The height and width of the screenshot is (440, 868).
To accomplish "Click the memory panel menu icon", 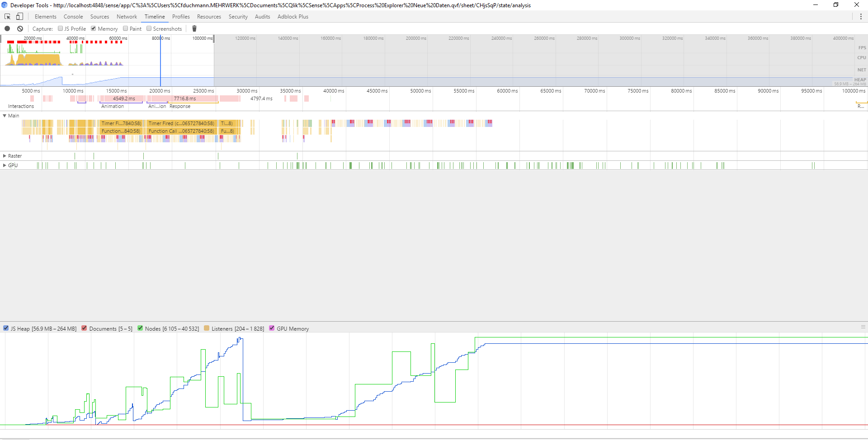I will click(863, 327).
